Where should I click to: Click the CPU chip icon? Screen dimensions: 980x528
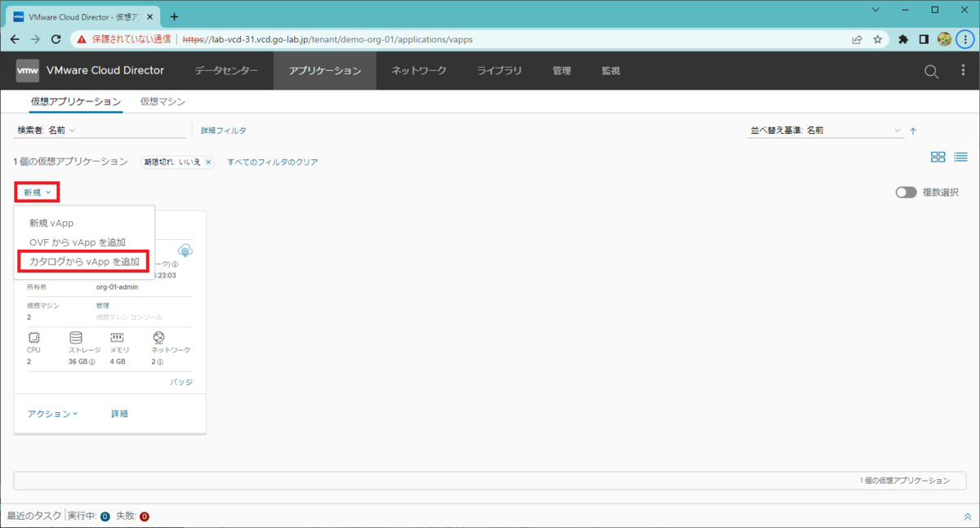[x=33, y=338]
